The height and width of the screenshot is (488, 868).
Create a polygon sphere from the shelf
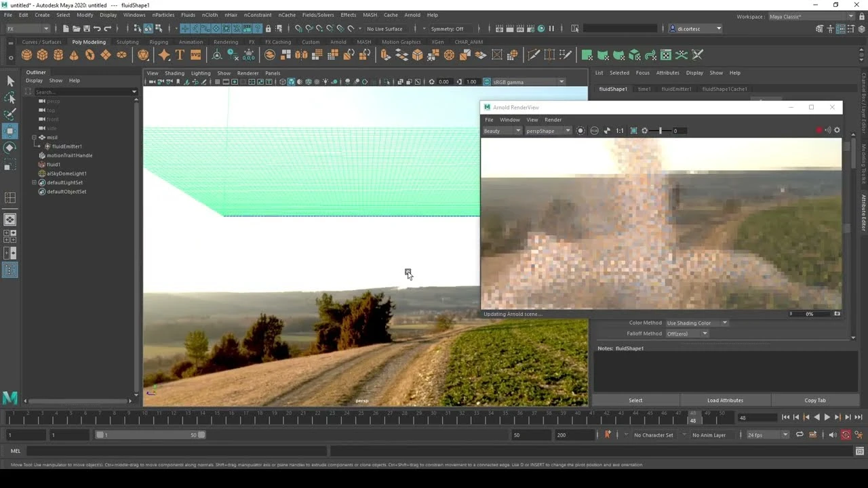26,55
